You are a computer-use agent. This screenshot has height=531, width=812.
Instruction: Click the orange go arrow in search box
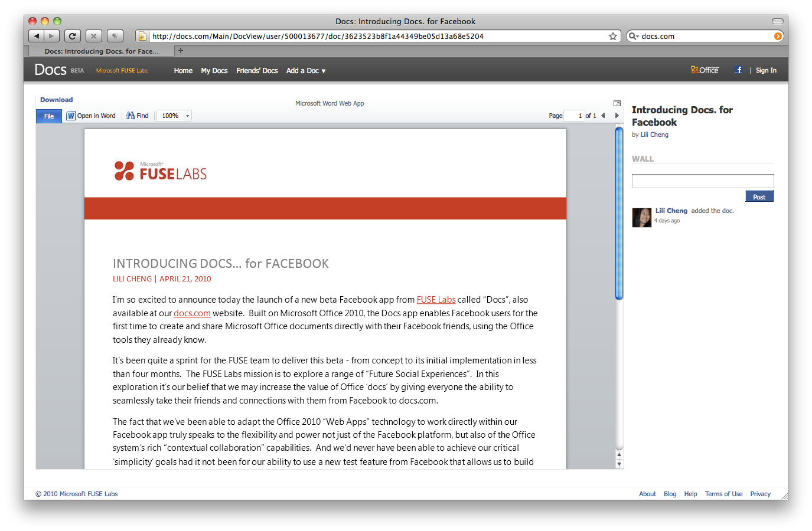point(778,36)
